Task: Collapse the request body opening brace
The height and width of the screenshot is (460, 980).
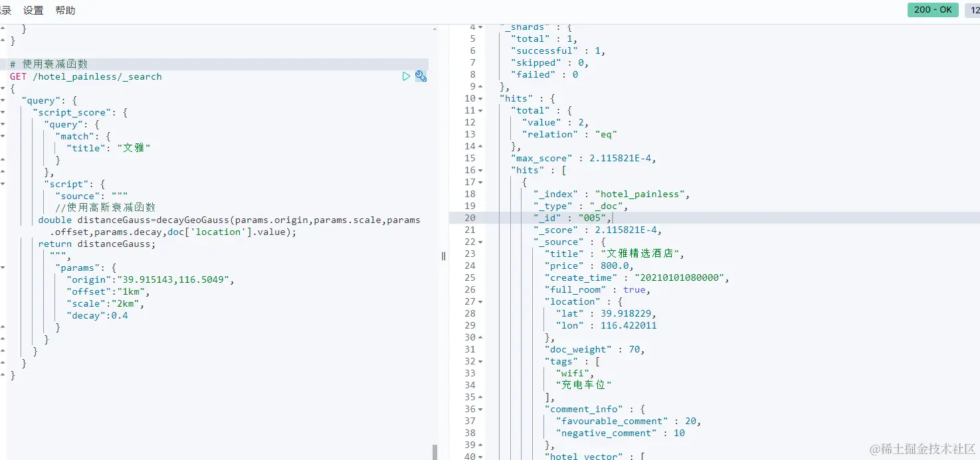Action: pos(3,88)
